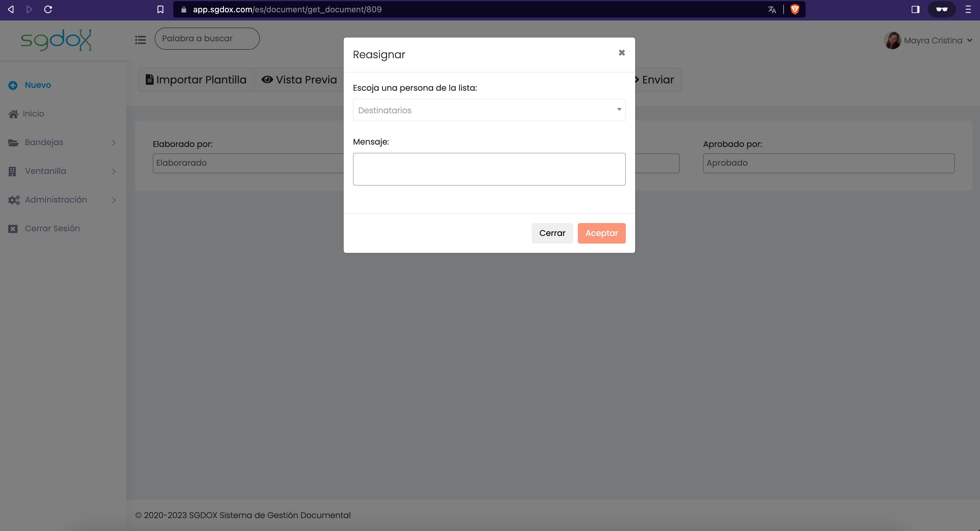The image size is (980, 531).
Task: Click the sgdox logo
Action: coord(56,40)
